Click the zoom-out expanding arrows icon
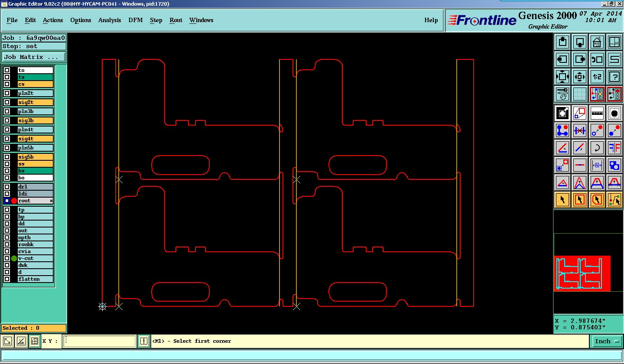 coord(562,77)
